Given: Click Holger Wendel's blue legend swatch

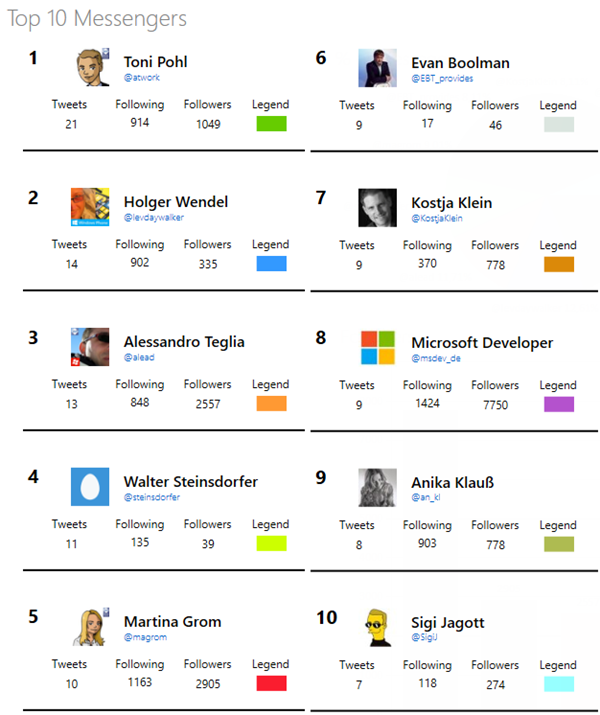Looking at the screenshot, I should click(x=271, y=264).
